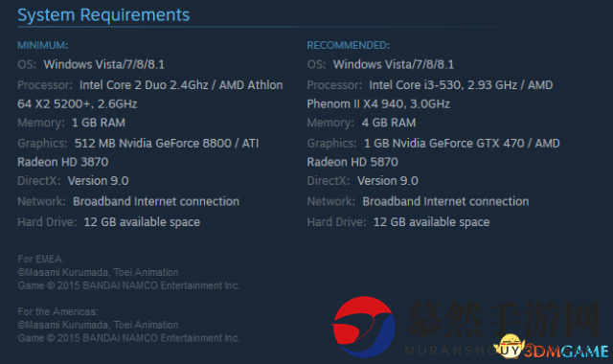Image resolution: width=613 pixels, height=364 pixels.
Task: Click the 'For EMEA:' label
Action: click(41, 260)
